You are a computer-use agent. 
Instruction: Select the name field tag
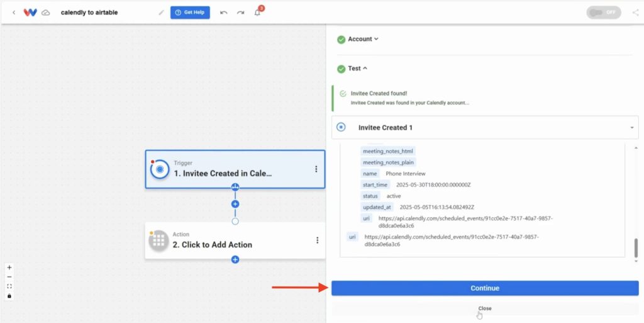[x=370, y=173]
